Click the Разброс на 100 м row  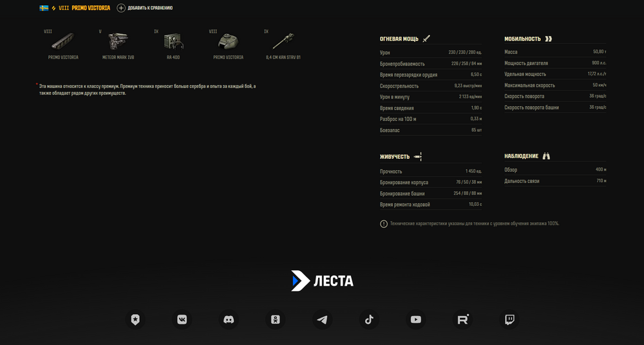point(431,119)
